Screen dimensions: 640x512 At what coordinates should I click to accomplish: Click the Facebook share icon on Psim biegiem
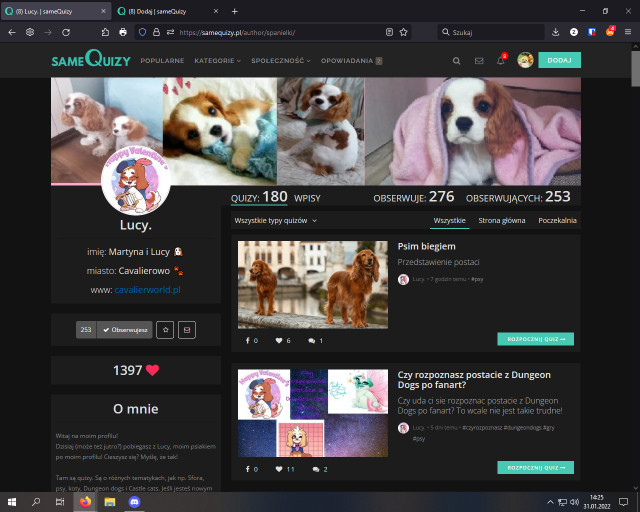[x=247, y=341]
